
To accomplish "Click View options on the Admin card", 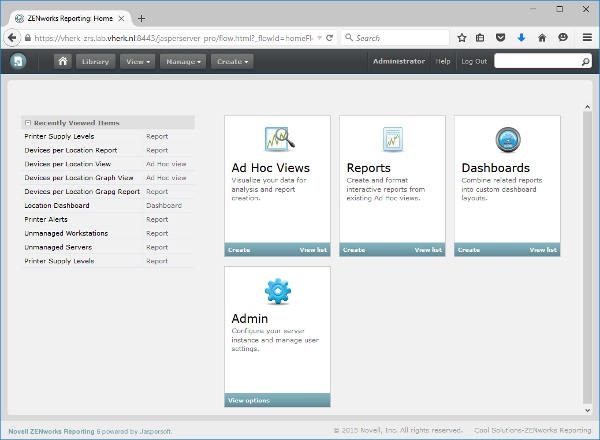I will tap(249, 401).
